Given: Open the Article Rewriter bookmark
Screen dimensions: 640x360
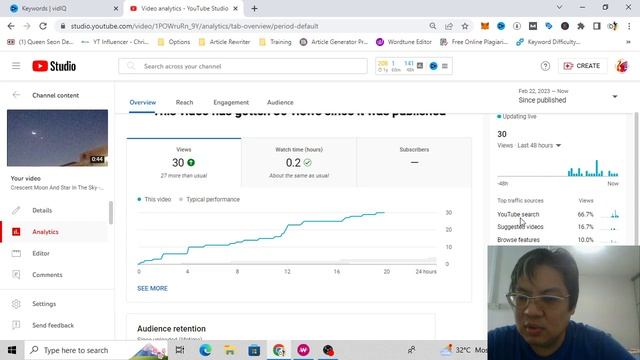Looking at the screenshot, I should point(224,42).
